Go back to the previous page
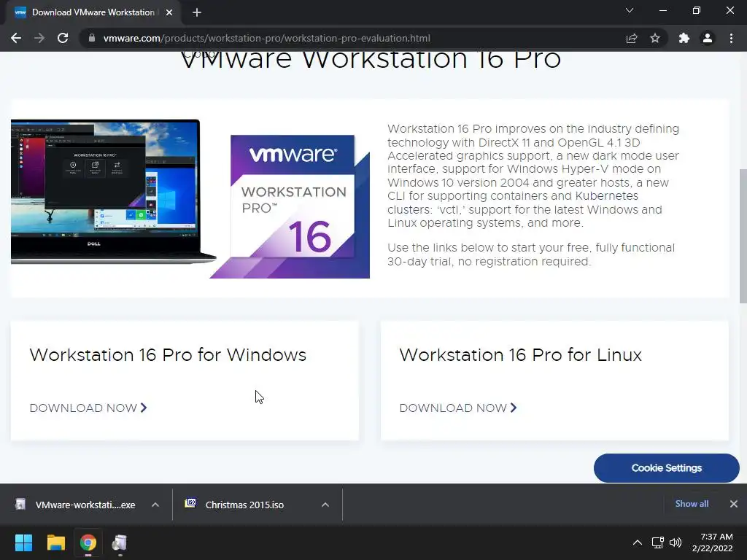The image size is (747, 560). coord(16,38)
